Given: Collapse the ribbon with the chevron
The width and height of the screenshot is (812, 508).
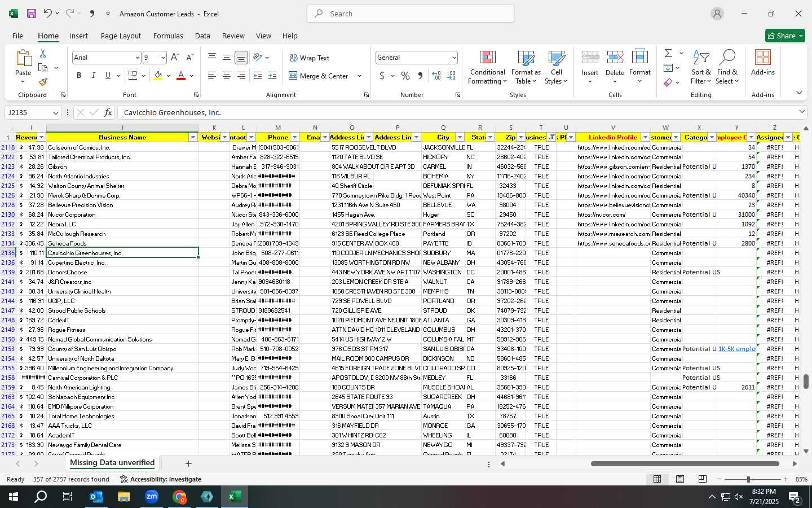Looking at the screenshot, I should 799,93.
